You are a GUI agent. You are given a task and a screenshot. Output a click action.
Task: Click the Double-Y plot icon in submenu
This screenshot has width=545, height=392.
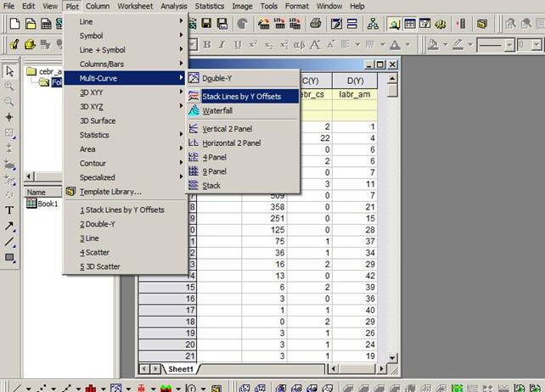coord(194,78)
